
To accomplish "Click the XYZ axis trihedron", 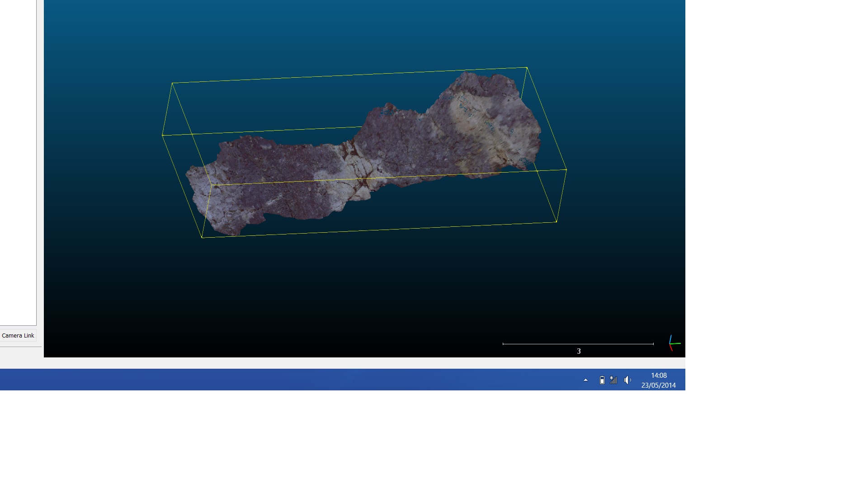I will 674,343.
